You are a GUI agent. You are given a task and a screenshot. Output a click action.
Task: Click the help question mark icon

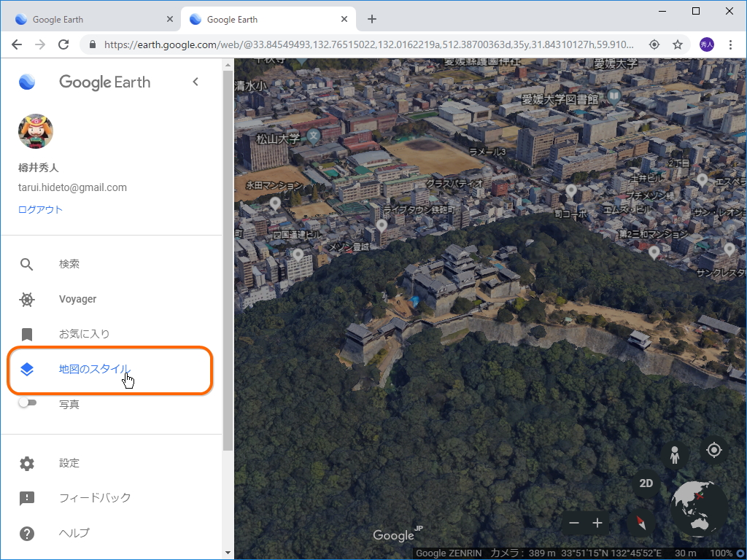pos(27,533)
